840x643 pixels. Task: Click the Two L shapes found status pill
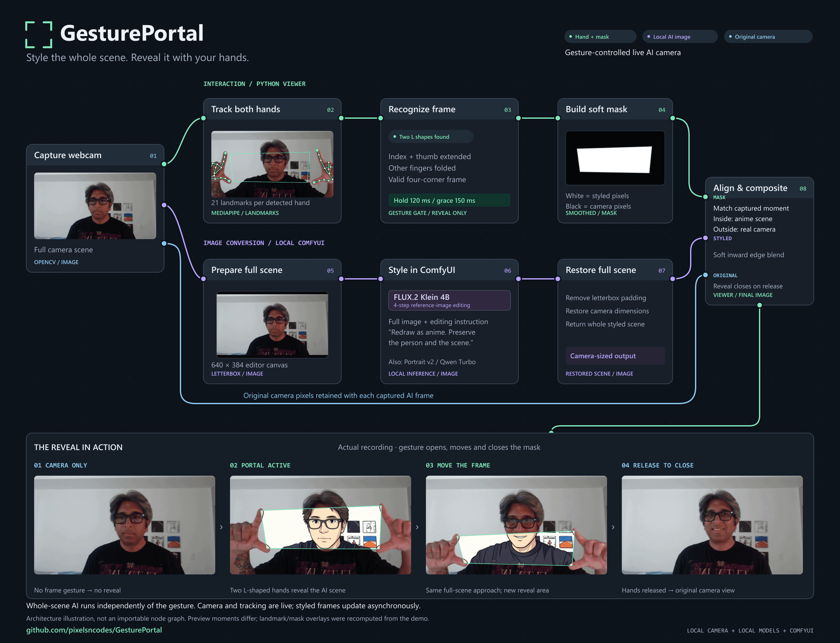click(x=431, y=136)
